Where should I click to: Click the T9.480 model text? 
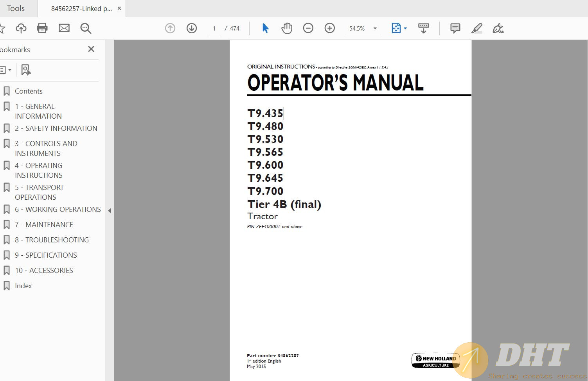265,126
